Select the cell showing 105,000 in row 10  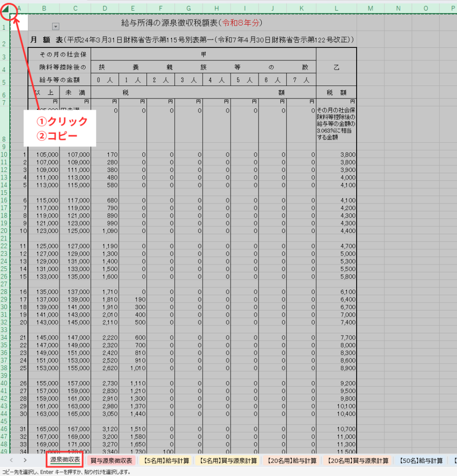click(44, 154)
